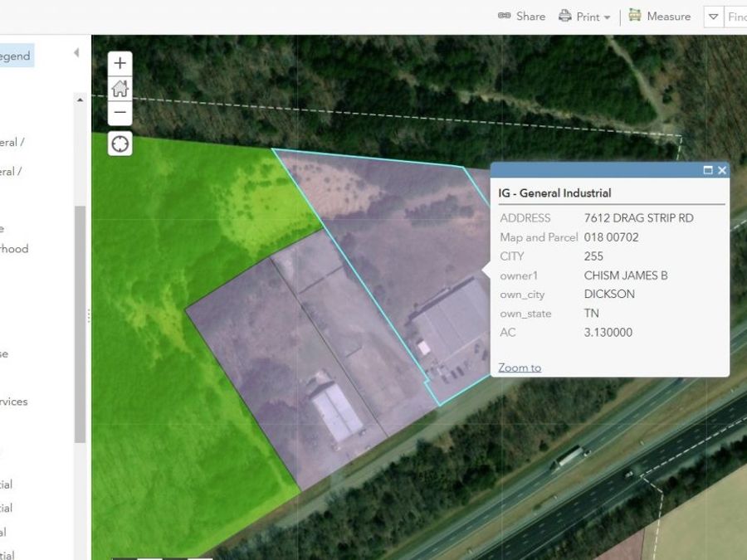Click the side panel resize handle dots
Viewport: 747px width, 560px height.
click(89, 316)
